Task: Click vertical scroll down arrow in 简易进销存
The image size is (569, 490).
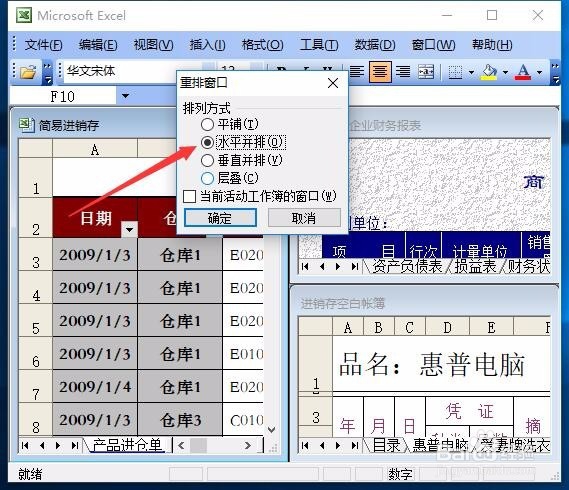Action: pyautogui.click(x=271, y=430)
